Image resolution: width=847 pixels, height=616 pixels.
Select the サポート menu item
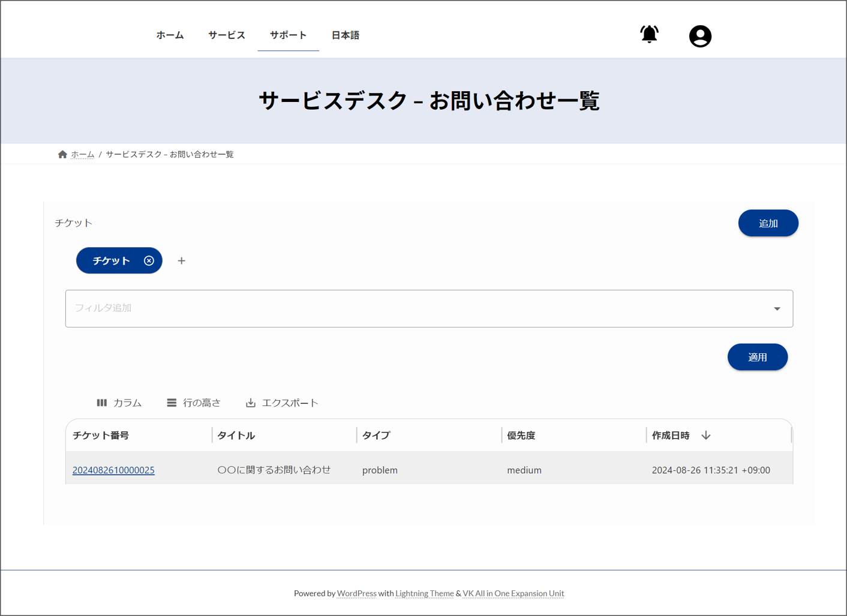[x=288, y=35]
